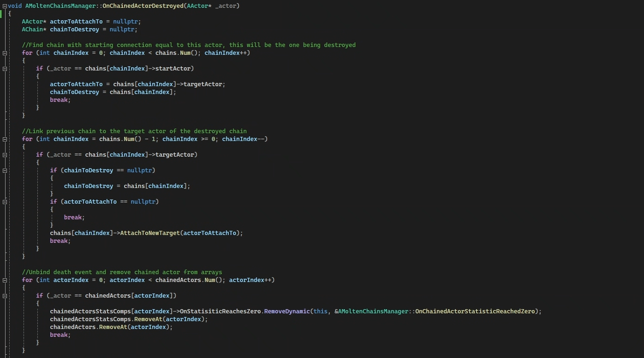Collapse the actorToAttachTo == nullptr if block
Screen dimensions: 644x358
point(5,202)
